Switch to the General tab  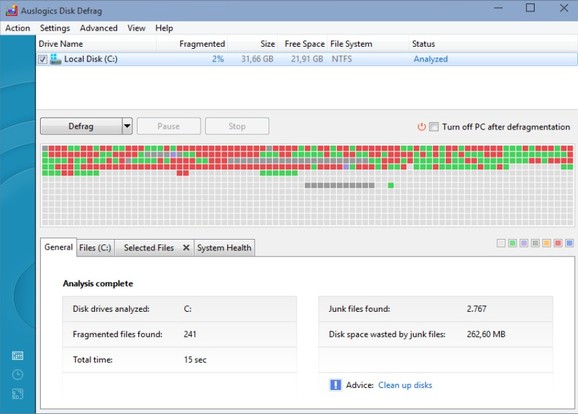point(58,247)
